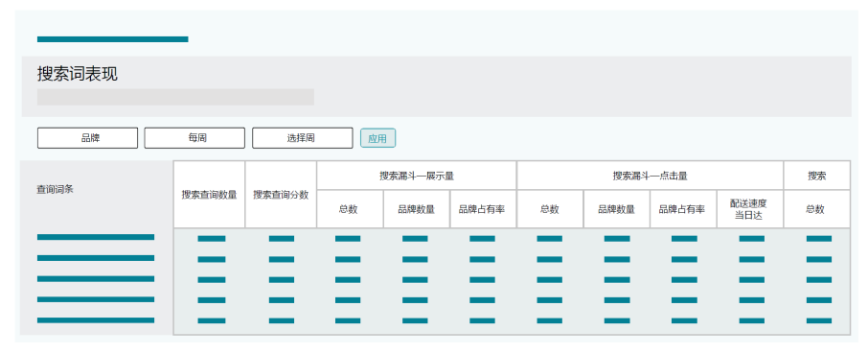Click 品牌占有率 under 搜索漏斗—展示量
This screenshot has width=868, height=354.
pos(483,209)
